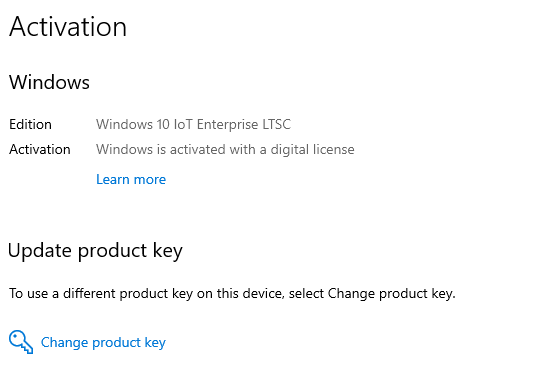This screenshot has height=368, width=539.
Task: Click the Activation page title
Action: point(68,26)
